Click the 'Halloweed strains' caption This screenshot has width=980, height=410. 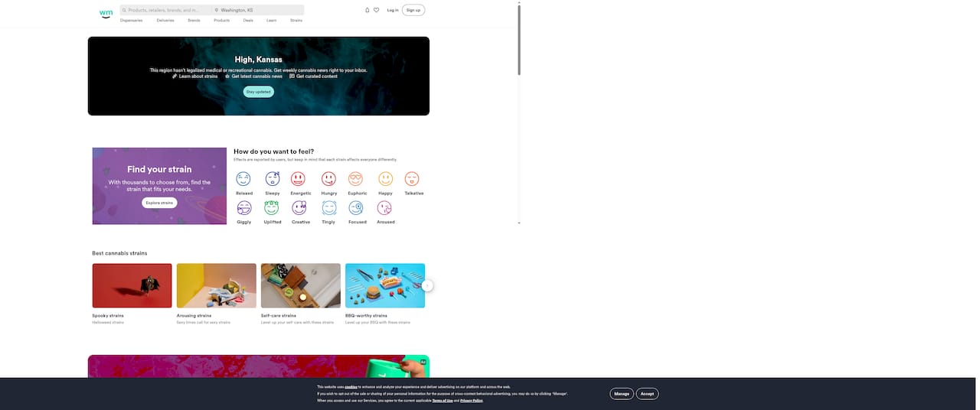(108, 323)
